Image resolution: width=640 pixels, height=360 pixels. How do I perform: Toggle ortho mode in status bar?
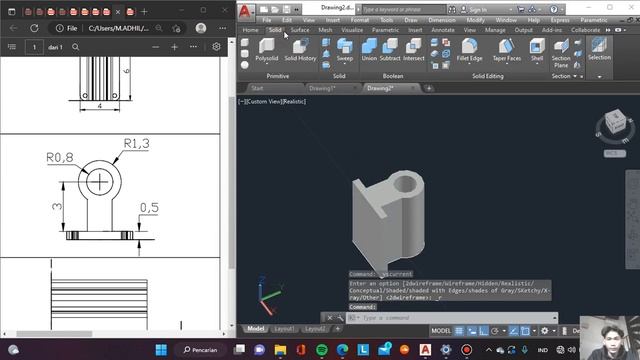pyautogui.click(x=484, y=331)
